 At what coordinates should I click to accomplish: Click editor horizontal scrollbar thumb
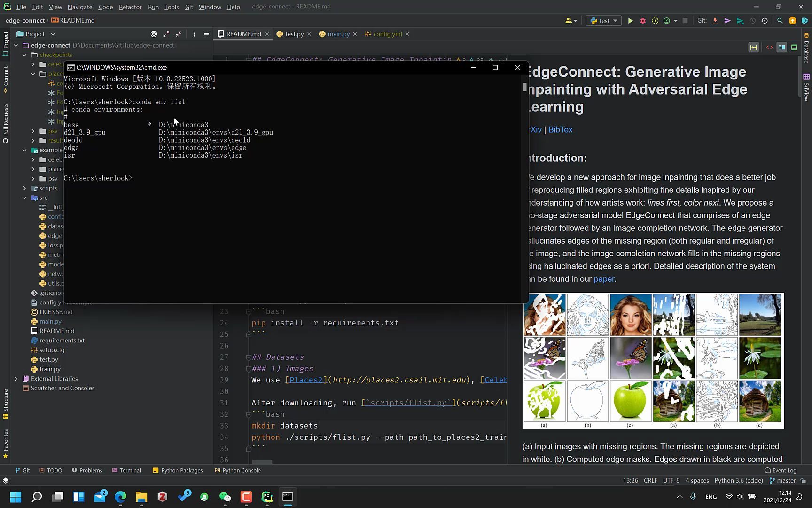point(262,462)
